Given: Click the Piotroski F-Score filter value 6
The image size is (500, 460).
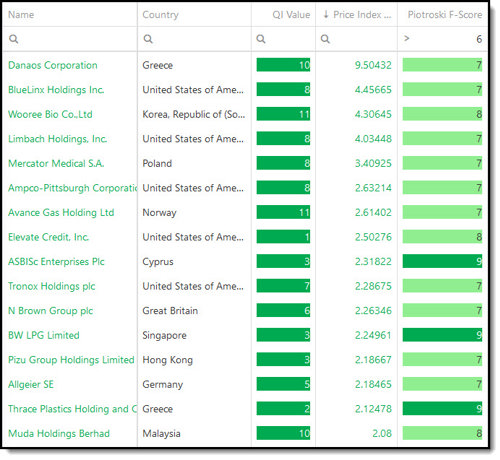Looking at the screenshot, I should coord(479,39).
